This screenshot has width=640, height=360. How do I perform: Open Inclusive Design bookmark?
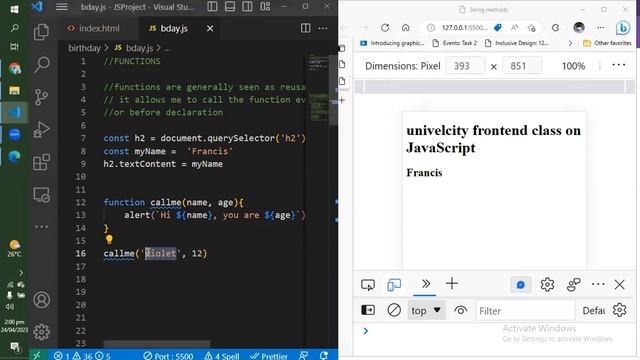click(516, 43)
